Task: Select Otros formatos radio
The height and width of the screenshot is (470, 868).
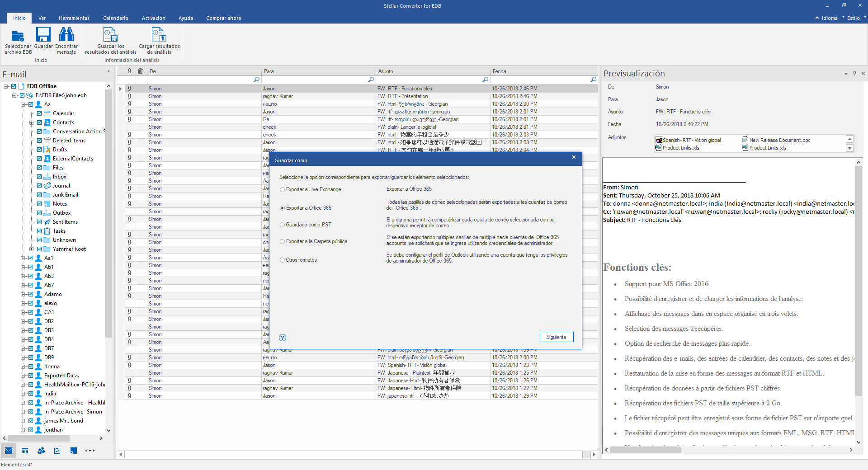Action: pos(283,260)
